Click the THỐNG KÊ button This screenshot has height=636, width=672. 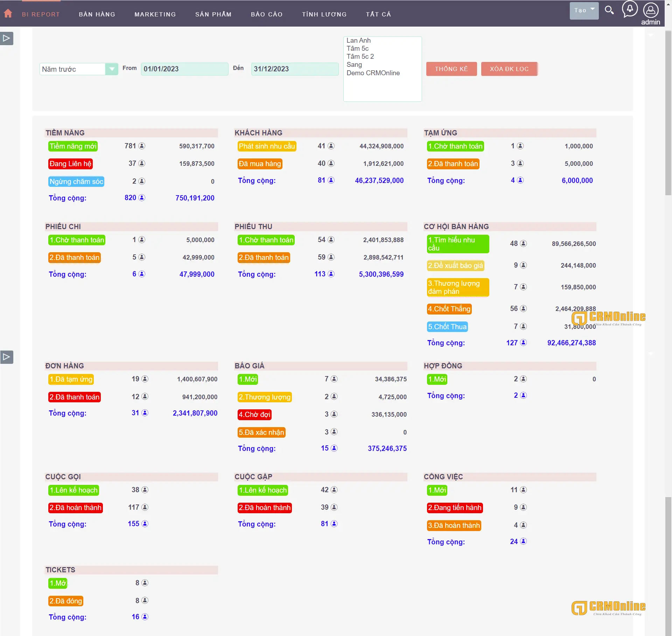pyautogui.click(x=451, y=69)
